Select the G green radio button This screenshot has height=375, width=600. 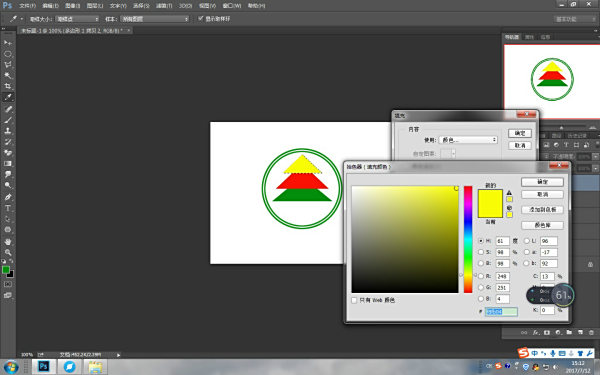pyautogui.click(x=481, y=287)
